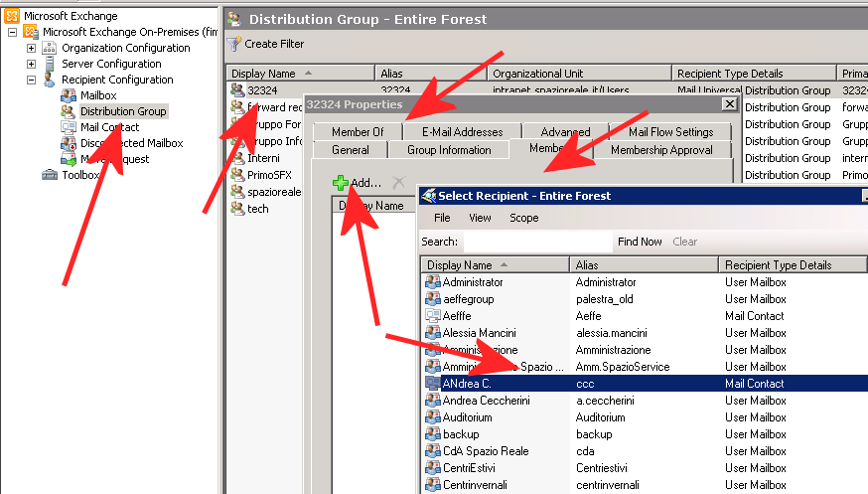Screen dimensions: 868x494
Task: Click the Find Now button
Action: coord(640,242)
